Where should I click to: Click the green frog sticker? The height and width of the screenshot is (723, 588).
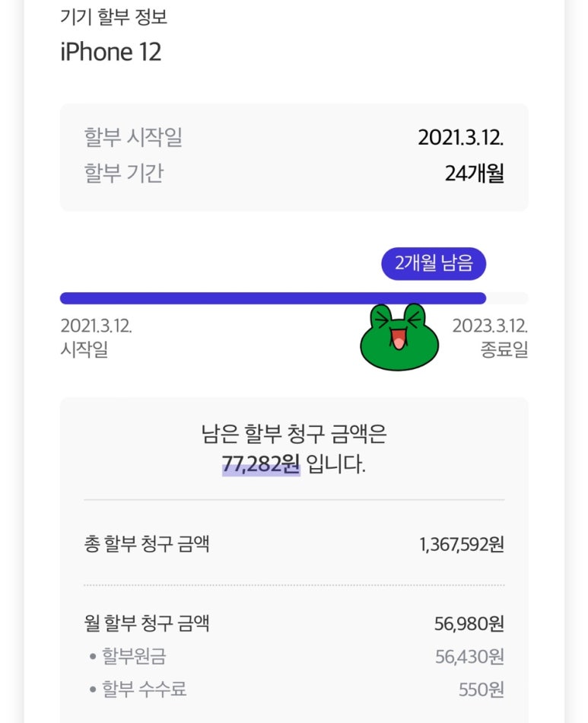coord(399,337)
